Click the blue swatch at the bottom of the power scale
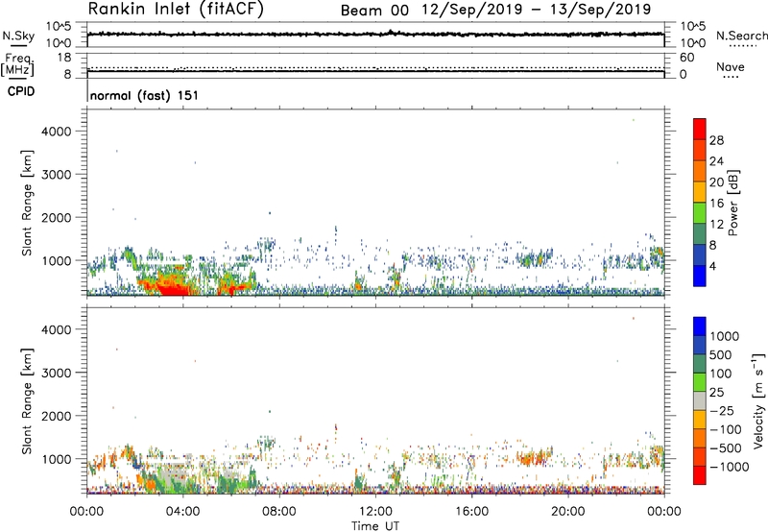The height and width of the screenshot is (532, 768). (700, 276)
